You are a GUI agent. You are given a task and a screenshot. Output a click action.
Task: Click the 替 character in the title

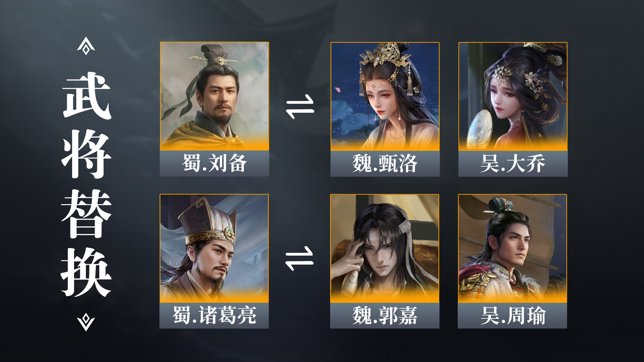point(86,214)
